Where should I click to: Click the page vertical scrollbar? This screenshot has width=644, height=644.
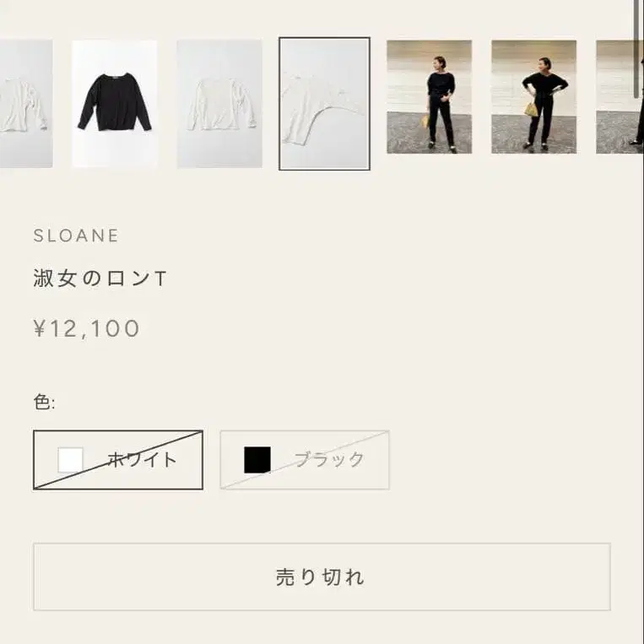[x=636, y=49]
